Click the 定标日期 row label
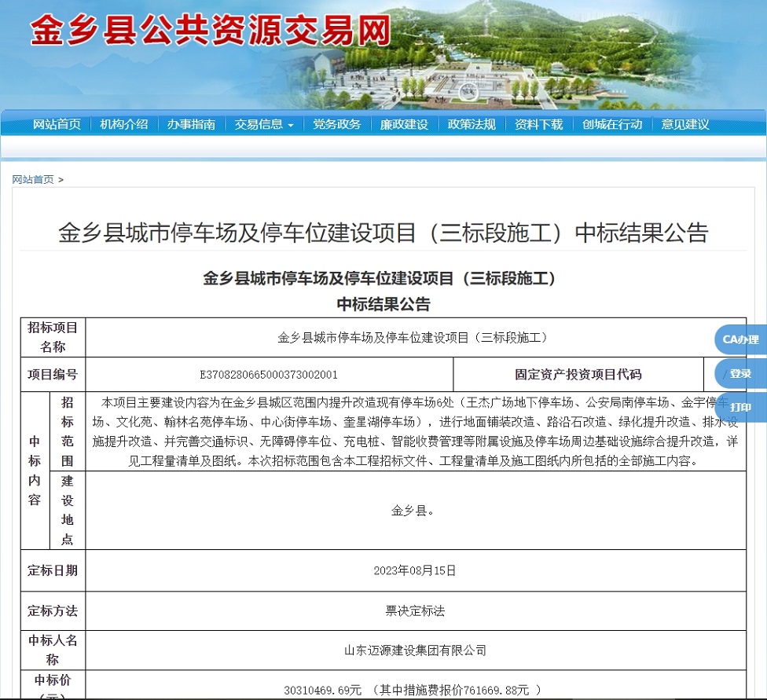This screenshot has height=700, width=767. [53, 570]
